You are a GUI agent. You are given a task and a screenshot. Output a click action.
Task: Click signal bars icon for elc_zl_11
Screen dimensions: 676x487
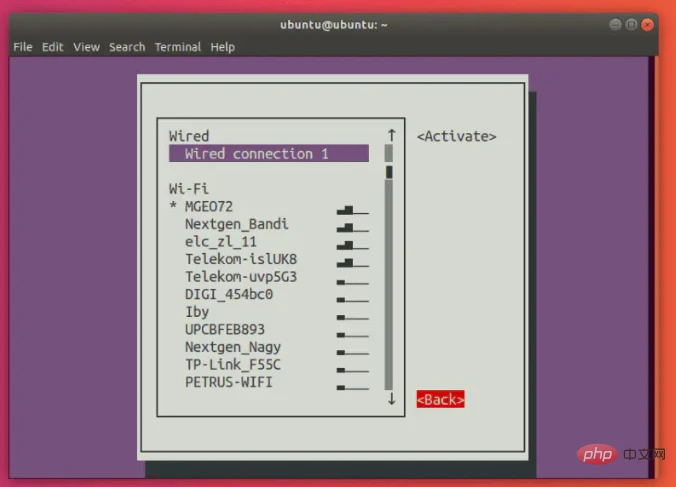352,243
